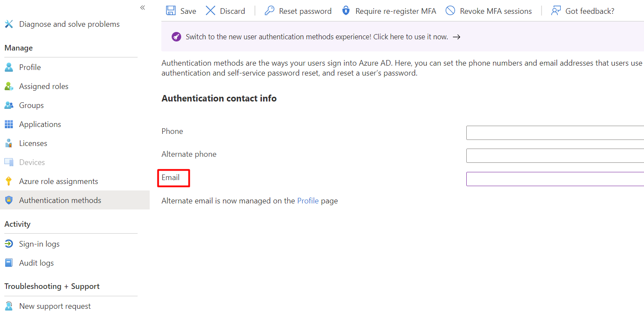644x317 pixels.
Task: Select the Reset password key icon
Action: tap(270, 10)
